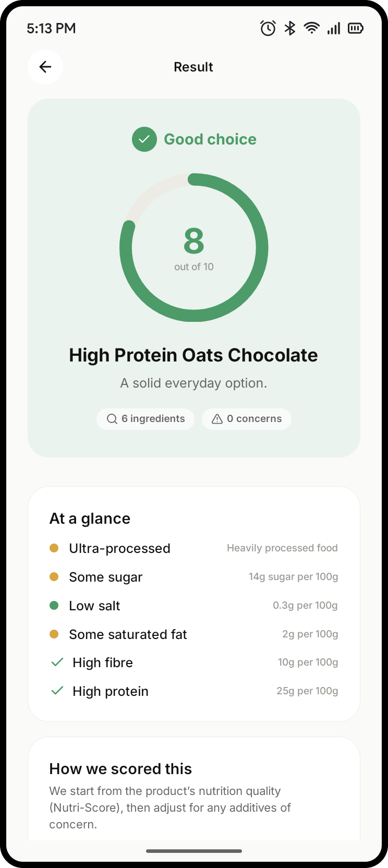Screen dimensions: 388x868
Task: Select the Low salt row
Action: [x=194, y=606]
